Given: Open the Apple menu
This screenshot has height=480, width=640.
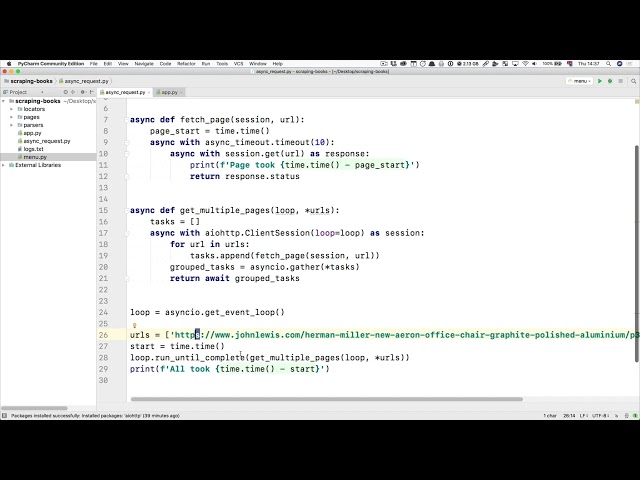Looking at the screenshot, I should pos(9,64).
